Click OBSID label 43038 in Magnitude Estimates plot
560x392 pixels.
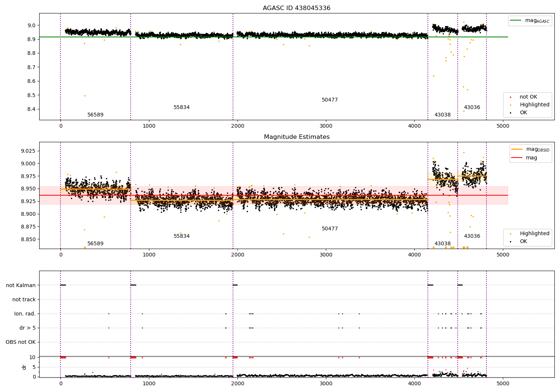(442, 244)
